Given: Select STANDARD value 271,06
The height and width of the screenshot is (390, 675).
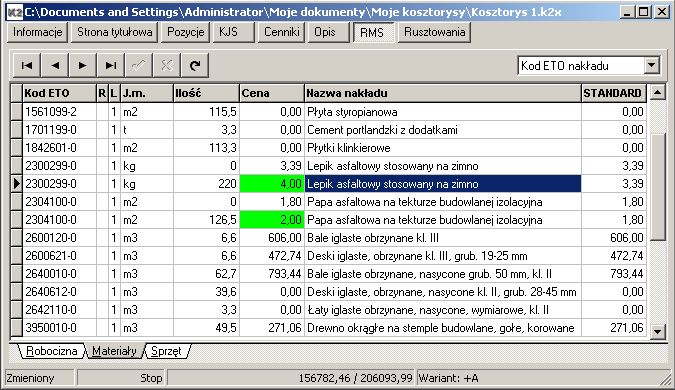Looking at the screenshot, I should [613, 328].
